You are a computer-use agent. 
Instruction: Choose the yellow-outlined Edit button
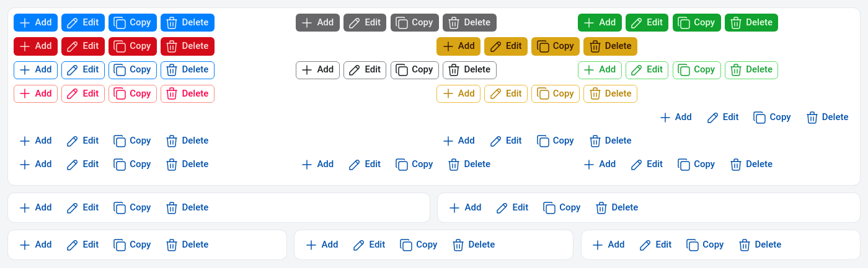point(505,94)
